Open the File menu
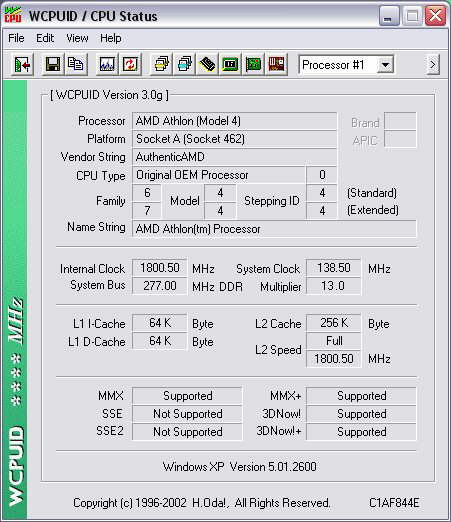451x522 pixels. coord(16,38)
